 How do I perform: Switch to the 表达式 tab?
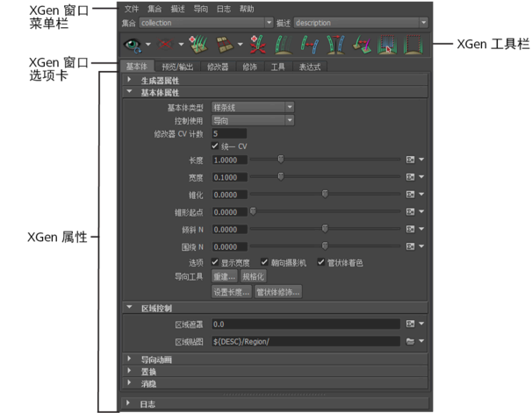click(309, 67)
